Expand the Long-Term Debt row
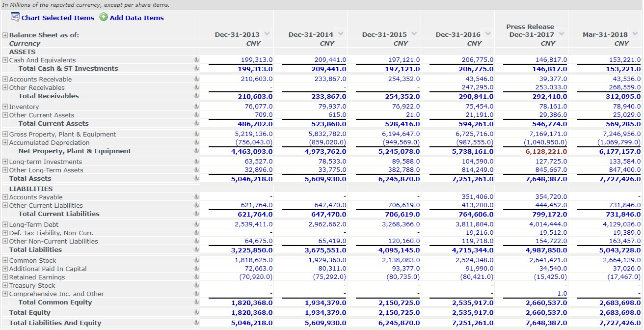Viewport: 644px width, 330px height. [x=5, y=224]
